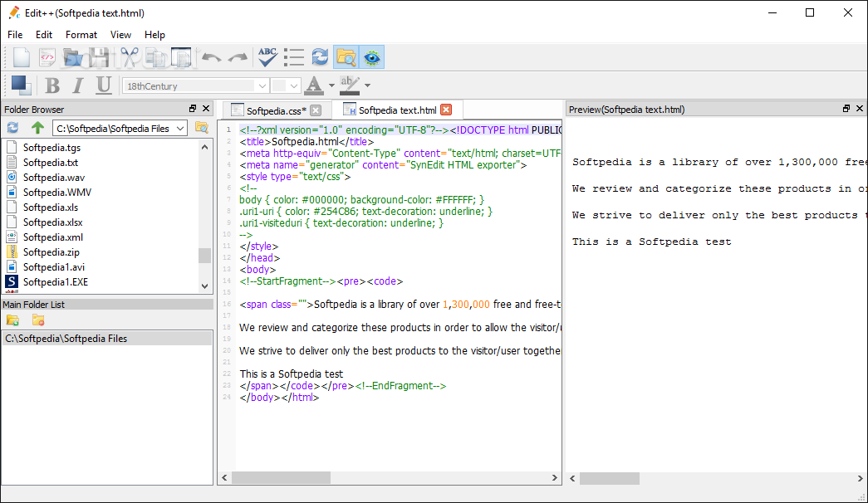Select Softpedia.zip in file list

click(51, 251)
